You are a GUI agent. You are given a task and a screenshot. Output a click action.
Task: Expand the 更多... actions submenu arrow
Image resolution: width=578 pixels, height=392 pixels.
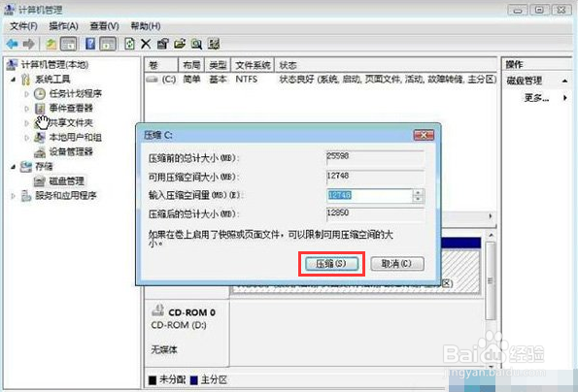(564, 98)
